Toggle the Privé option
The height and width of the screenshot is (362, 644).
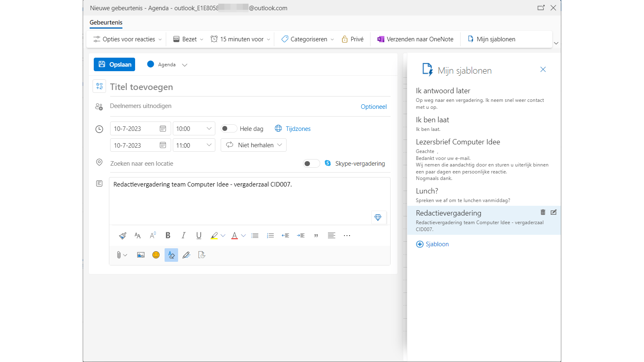pyautogui.click(x=353, y=39)
